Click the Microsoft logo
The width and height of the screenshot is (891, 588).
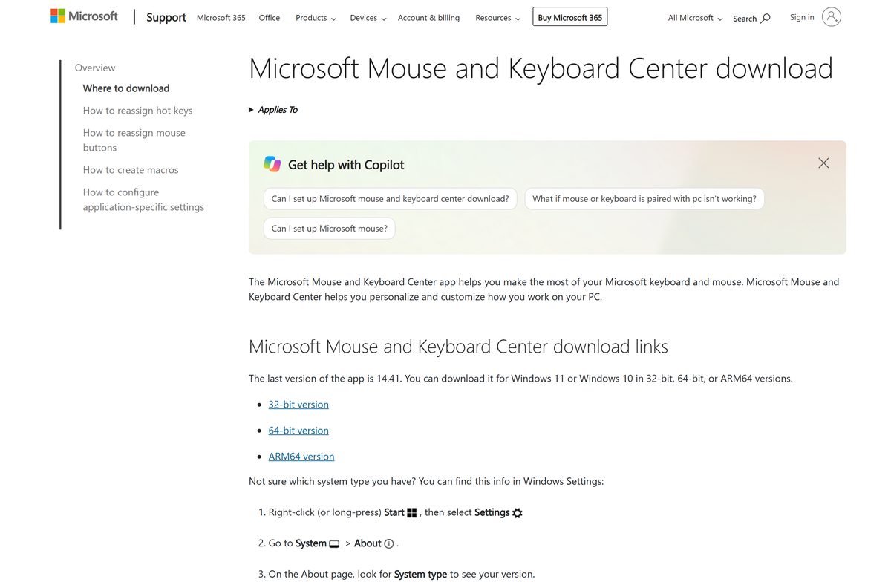(84, 16)
